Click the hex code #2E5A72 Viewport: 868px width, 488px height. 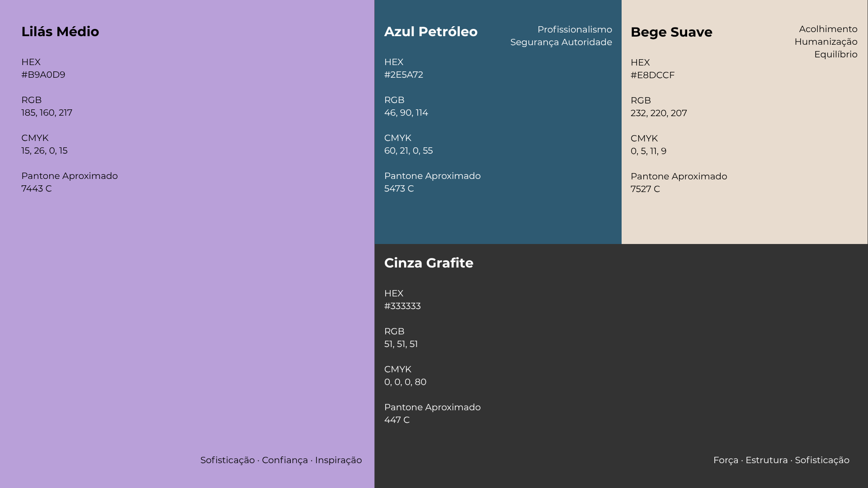(403, 75)
